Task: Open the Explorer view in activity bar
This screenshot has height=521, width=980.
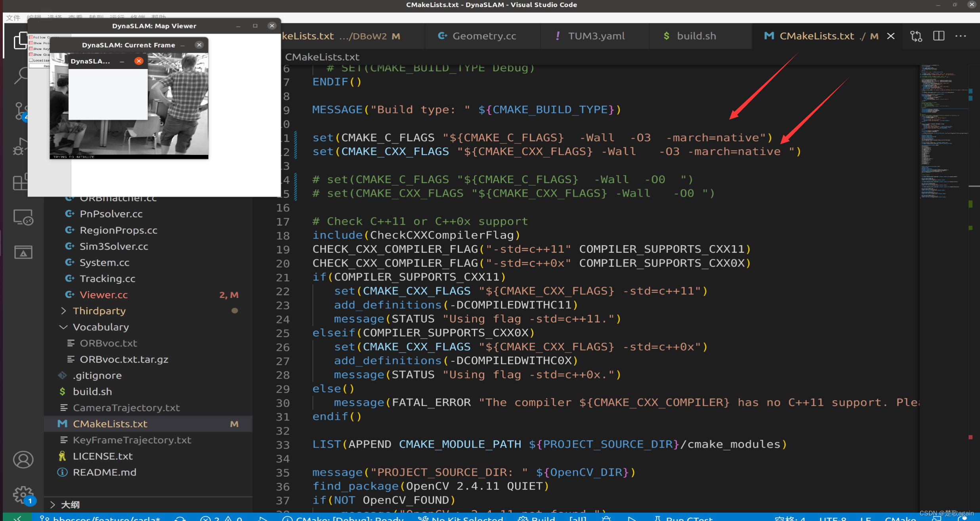Action: (21, 41)
